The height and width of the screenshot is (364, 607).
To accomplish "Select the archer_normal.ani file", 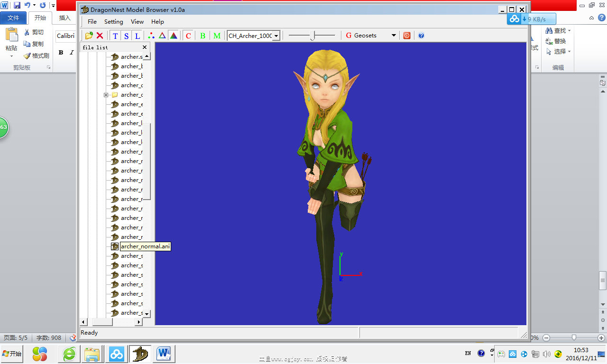I will coord(145,246).
